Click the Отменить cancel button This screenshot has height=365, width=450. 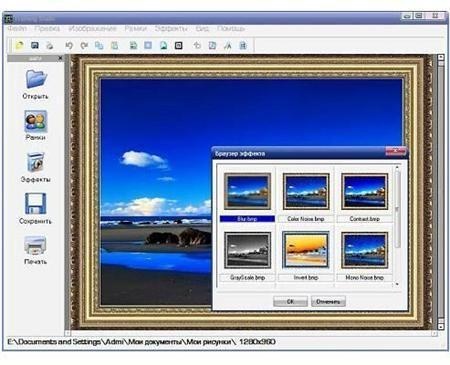pos(328,301)
